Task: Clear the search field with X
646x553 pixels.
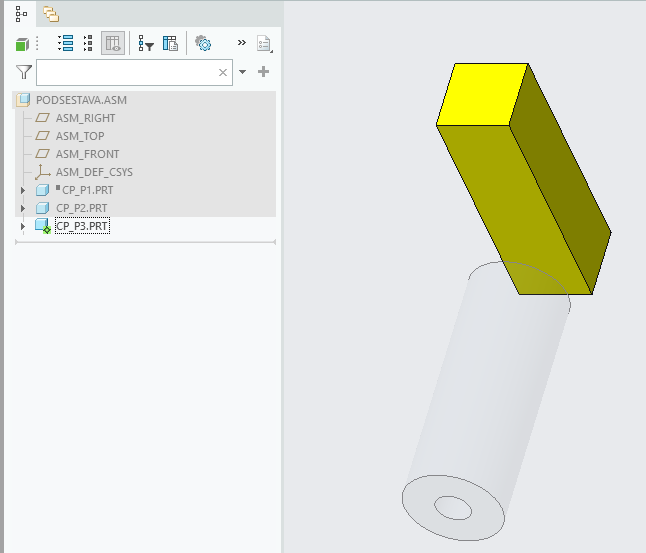Action: coord(223,72)
